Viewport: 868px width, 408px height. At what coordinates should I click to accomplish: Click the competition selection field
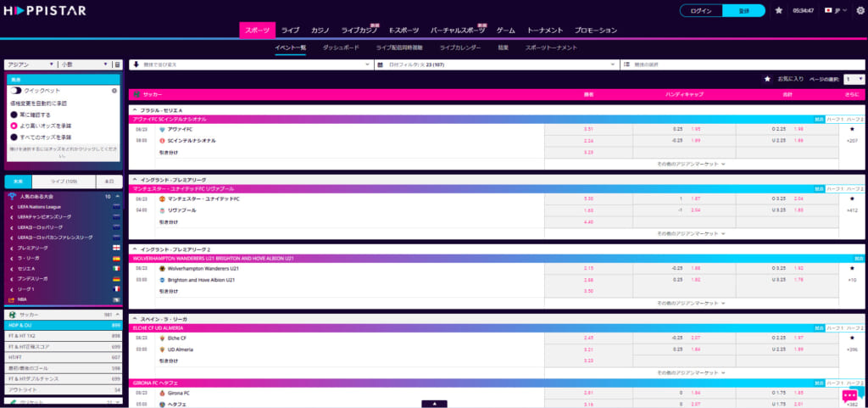point(742,64)
